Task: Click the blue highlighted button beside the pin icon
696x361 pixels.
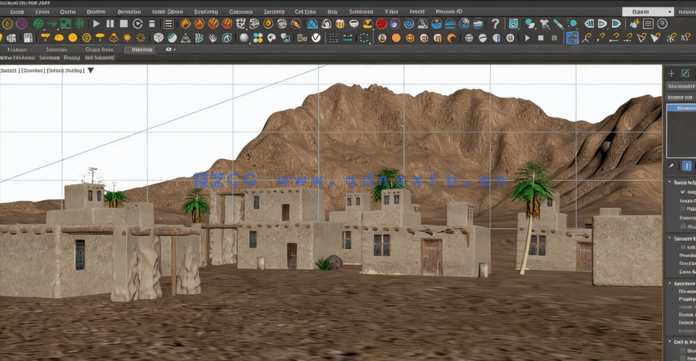Action: (686, 166)
